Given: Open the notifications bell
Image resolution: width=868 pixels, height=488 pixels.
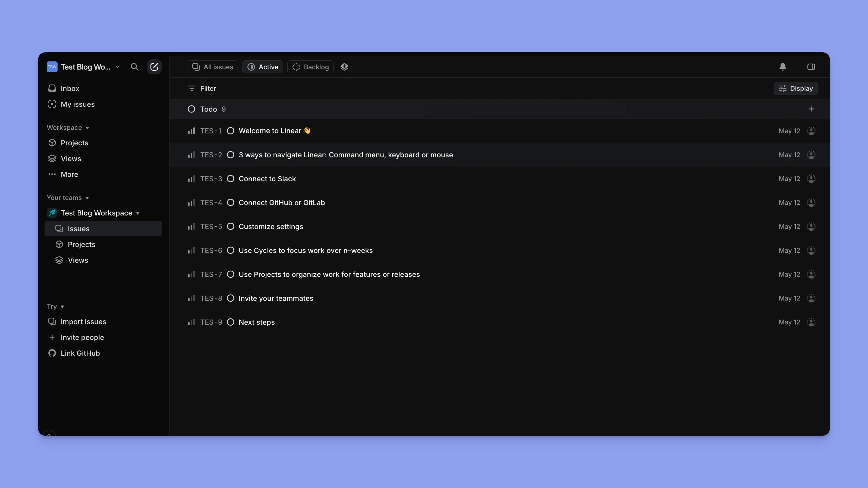Looking at the screenshot, I should click(782, 67).
